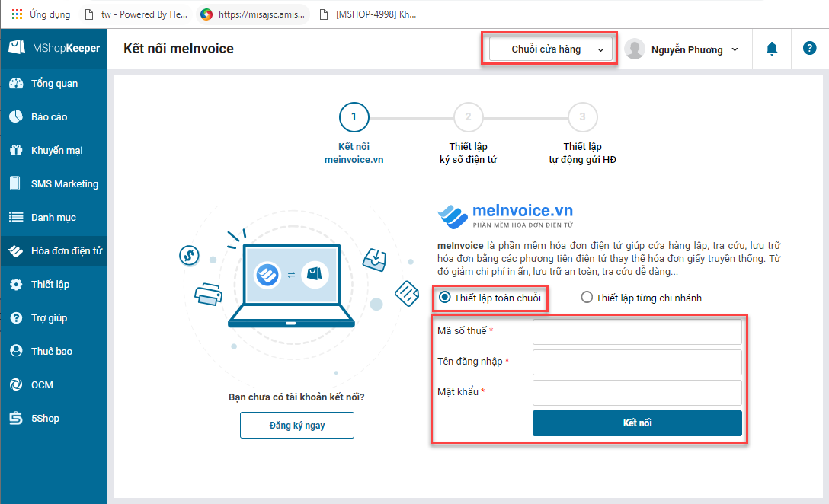
Task: Expand Nguyễn Phương user menu arrow
Action: 735,49
